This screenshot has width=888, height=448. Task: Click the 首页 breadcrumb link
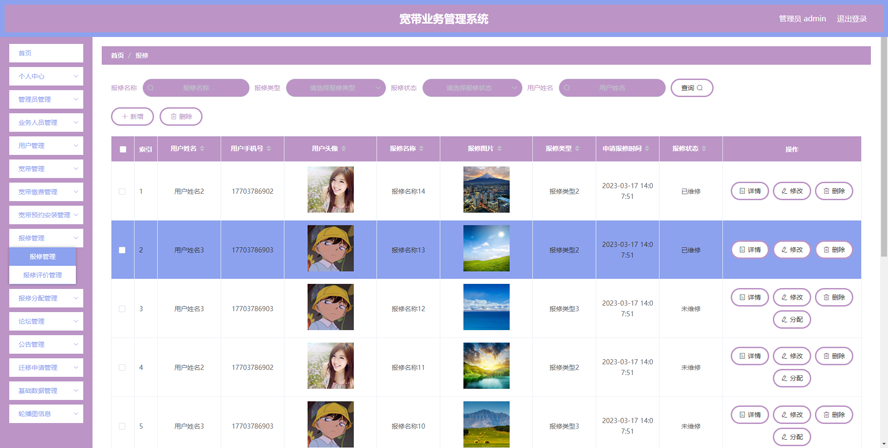click(117, 56)
